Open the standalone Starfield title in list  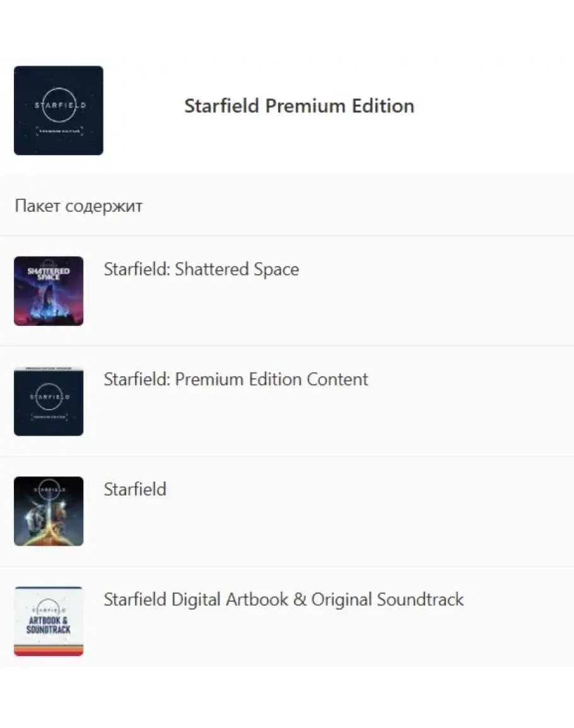click(135, 489)
